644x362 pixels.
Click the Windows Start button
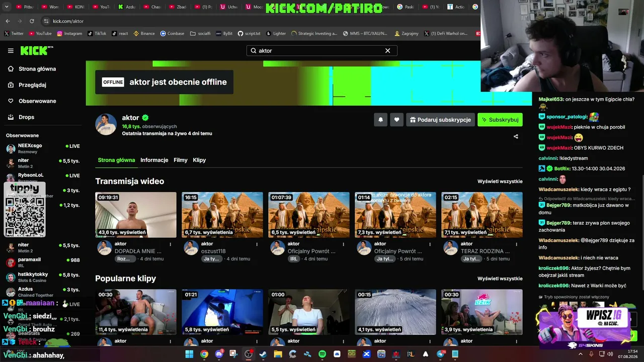(x=189, y=354)
